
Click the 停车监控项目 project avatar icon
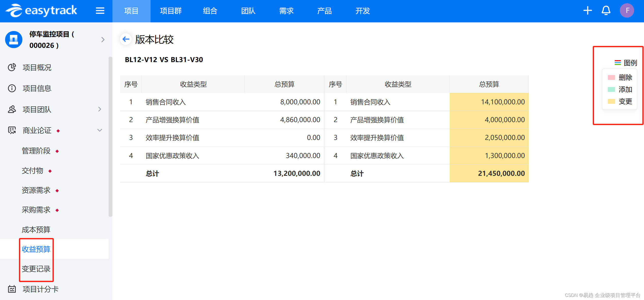[x=14, y=39]
